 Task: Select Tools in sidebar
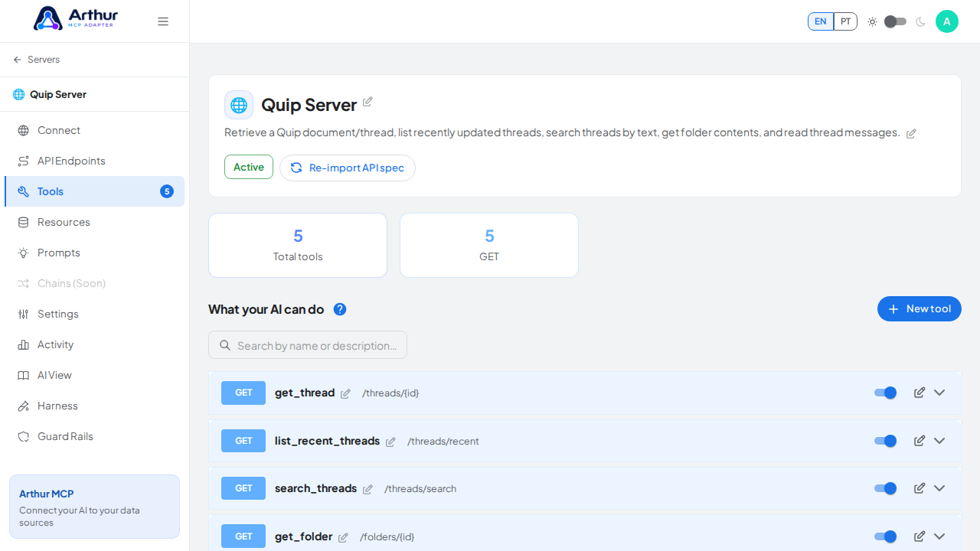pos(94,191)
